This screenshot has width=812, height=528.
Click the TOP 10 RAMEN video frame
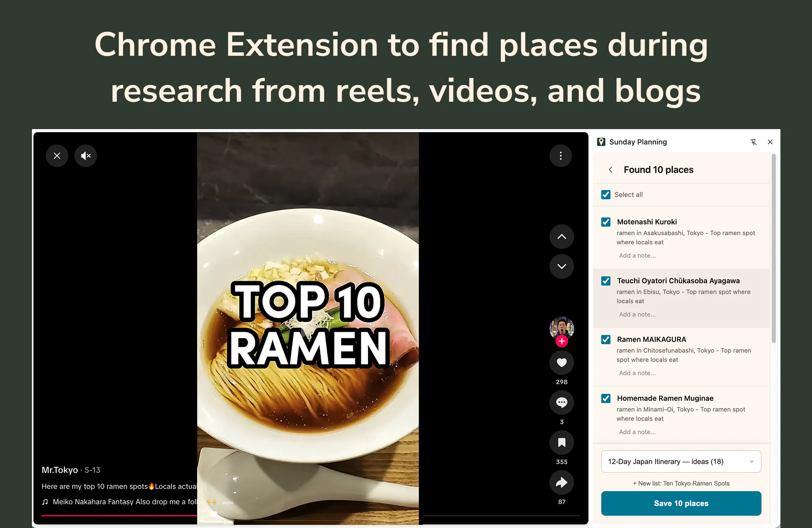point(308,328)
